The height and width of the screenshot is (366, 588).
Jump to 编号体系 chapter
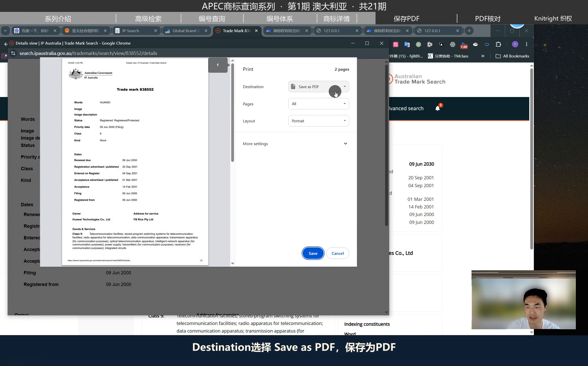pos(280,19)
